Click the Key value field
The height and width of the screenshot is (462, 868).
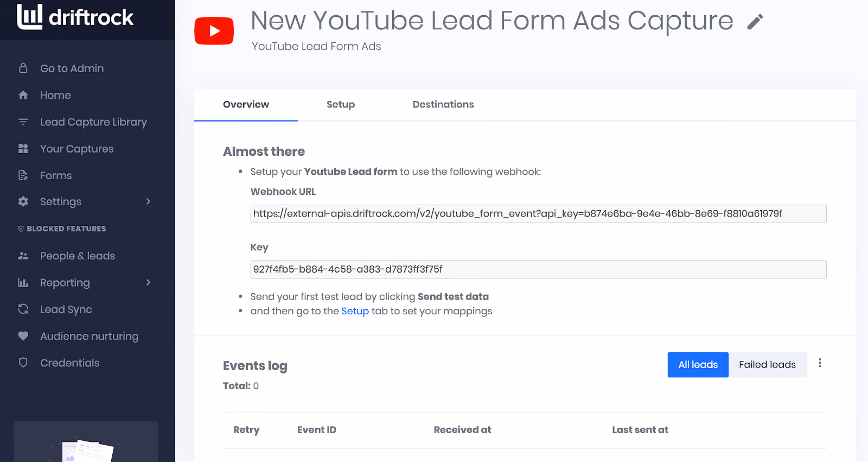538,269
